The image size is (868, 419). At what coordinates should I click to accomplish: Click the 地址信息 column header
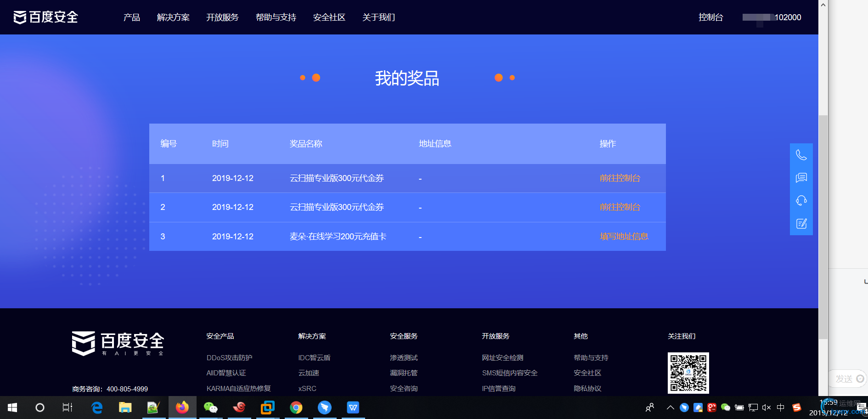click(x=435, y=144)
